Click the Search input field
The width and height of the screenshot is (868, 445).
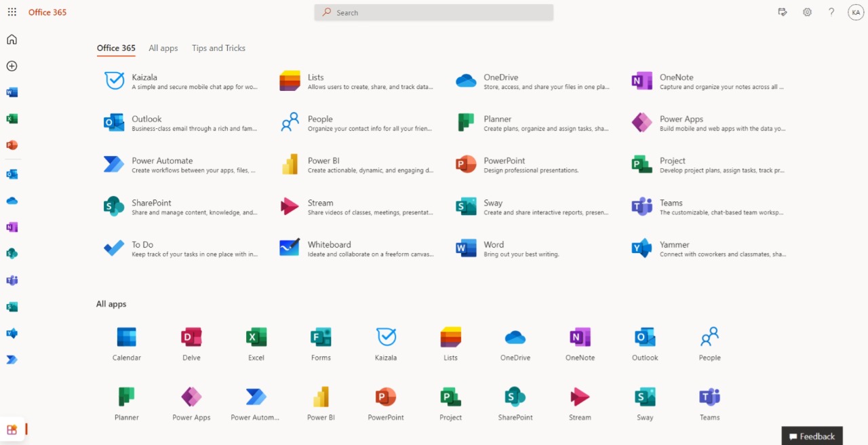pos(434,12)
